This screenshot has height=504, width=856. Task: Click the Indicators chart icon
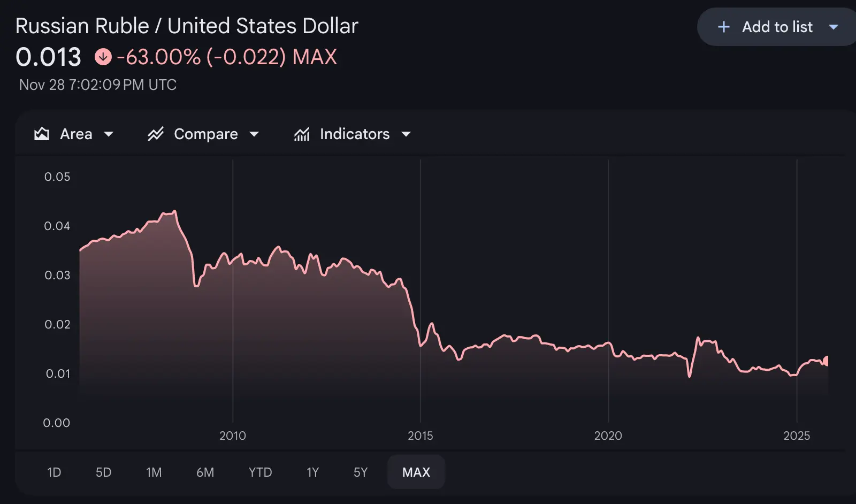point(302,134)
